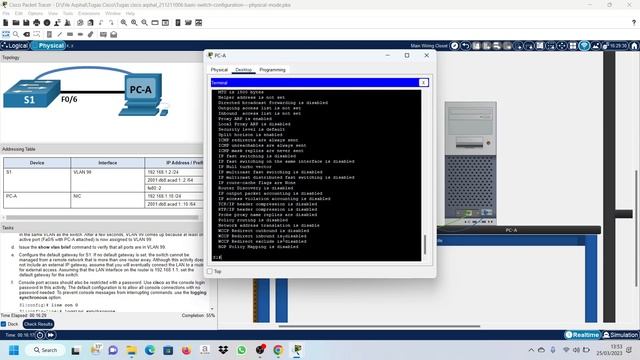
Task: Click the Power Cycle Devices round button
Action: (40, 335)
